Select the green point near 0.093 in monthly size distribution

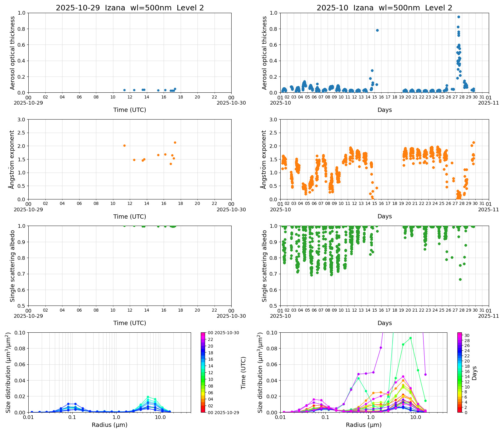tap(410, 338)
